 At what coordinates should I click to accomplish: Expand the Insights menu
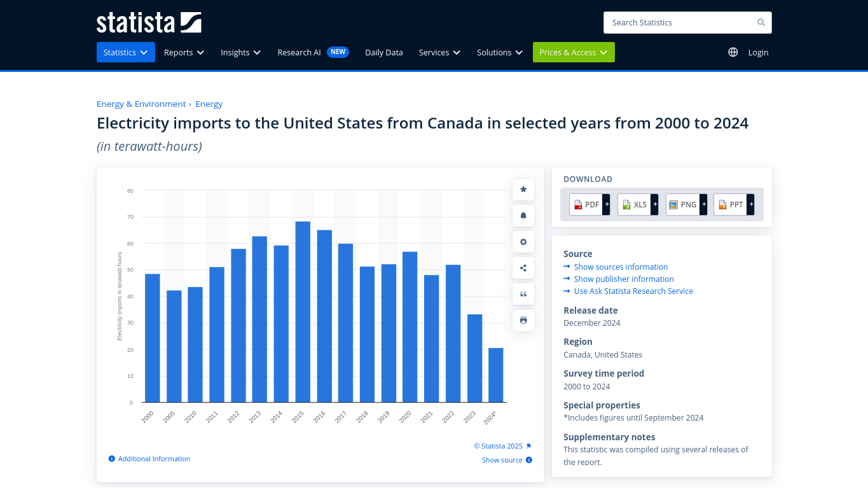[x=240, y=52]
